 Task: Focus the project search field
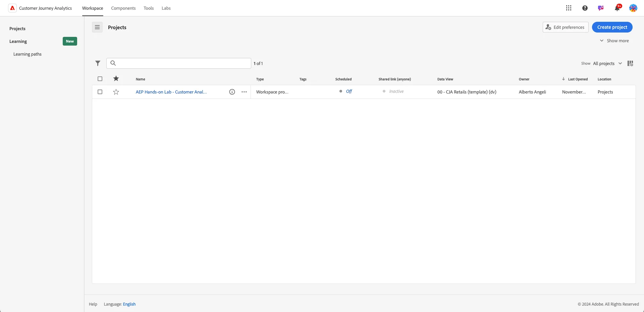[x=179, y=63]
